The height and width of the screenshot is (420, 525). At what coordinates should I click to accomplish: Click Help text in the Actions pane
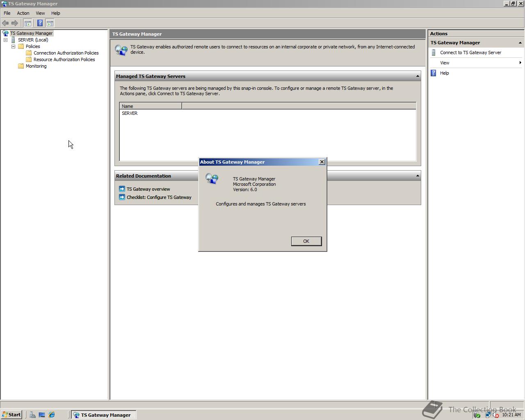coord(444,73)
